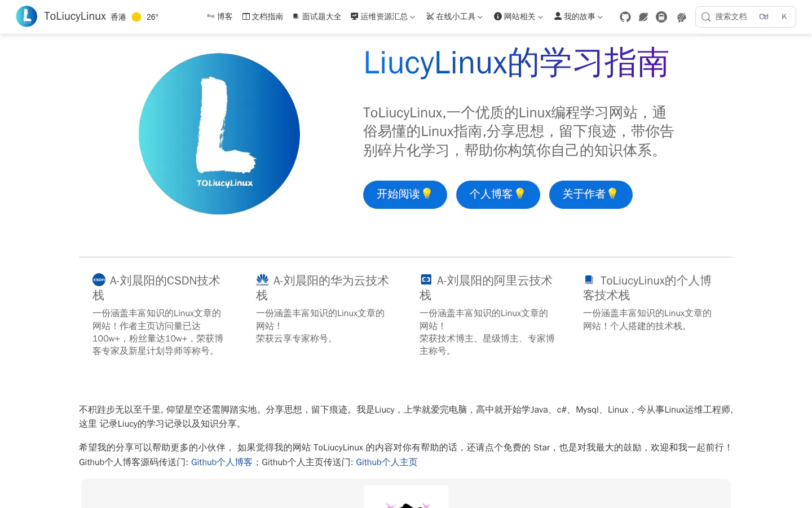Click the 开始阅读 button
812x508 pixels.
[405, 195]
